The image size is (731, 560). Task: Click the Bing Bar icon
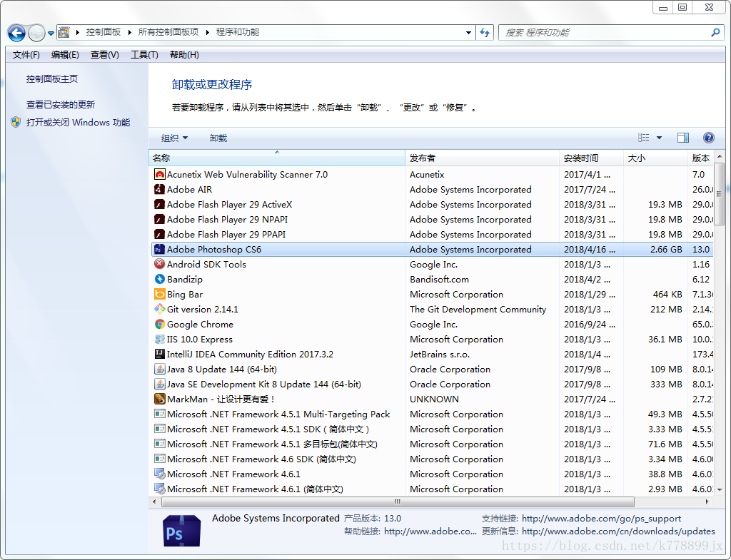click(159, 295)
